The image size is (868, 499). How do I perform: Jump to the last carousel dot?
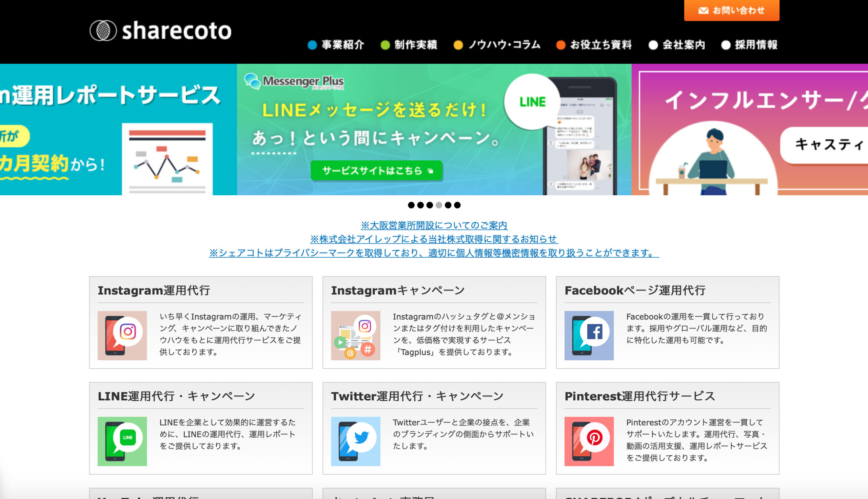coord(457,205)
